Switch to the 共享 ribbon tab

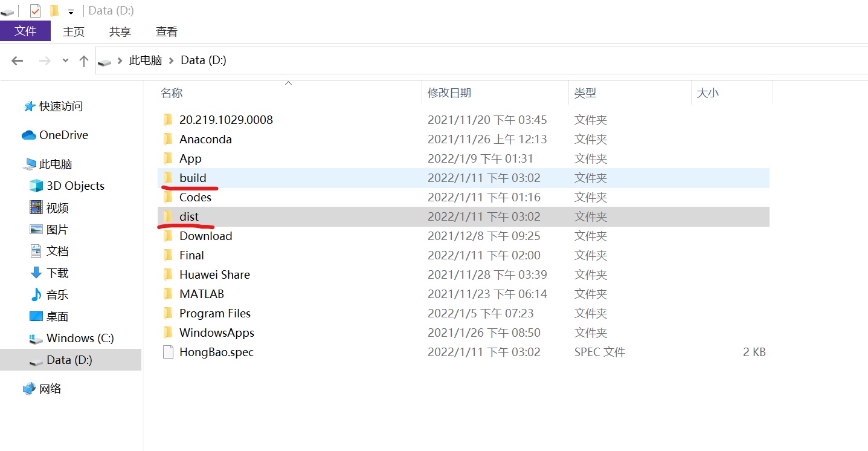point(120,31)
